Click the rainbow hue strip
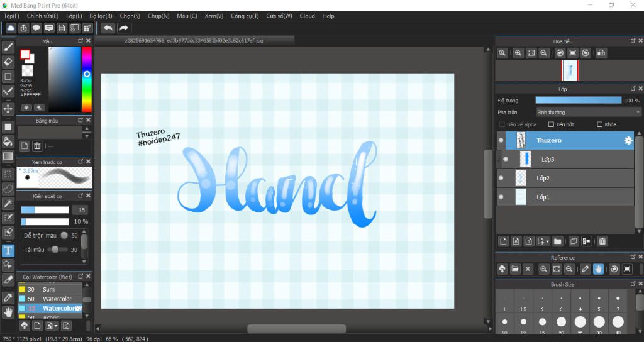 (x=87, y=79)
